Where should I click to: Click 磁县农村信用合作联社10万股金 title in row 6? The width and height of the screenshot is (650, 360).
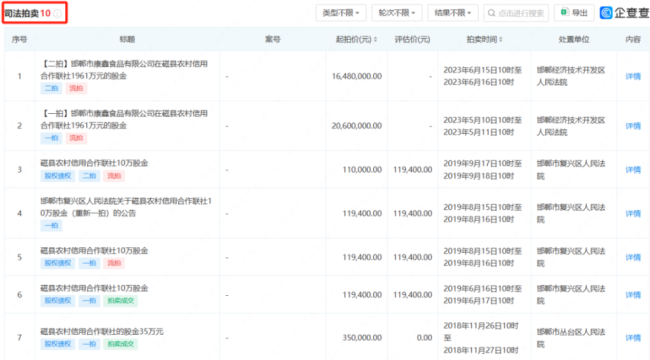(94, 288)
